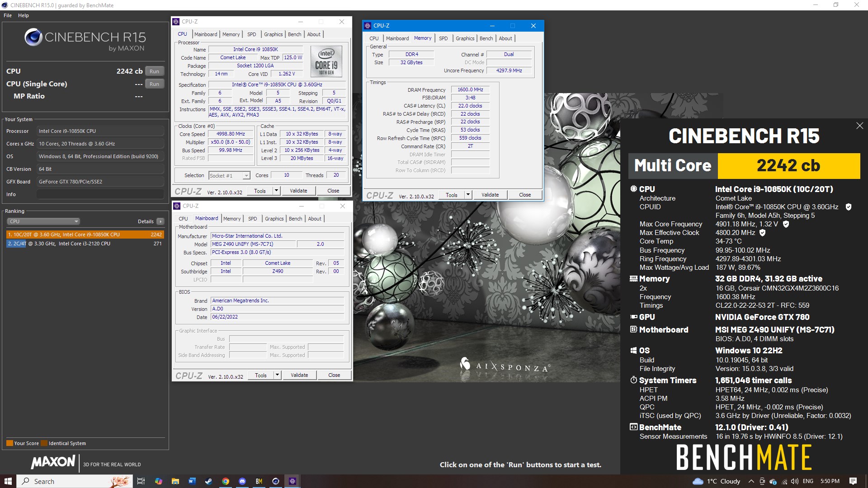Launch Copilot from the taskbar
Image resolution: width=868 pixels, height=488 pixels.
[158, 481]
